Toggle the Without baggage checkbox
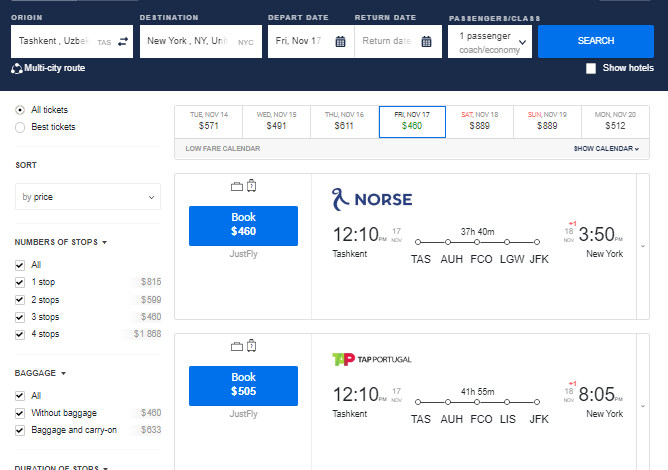The image size is (668, 470). point(21,412)
